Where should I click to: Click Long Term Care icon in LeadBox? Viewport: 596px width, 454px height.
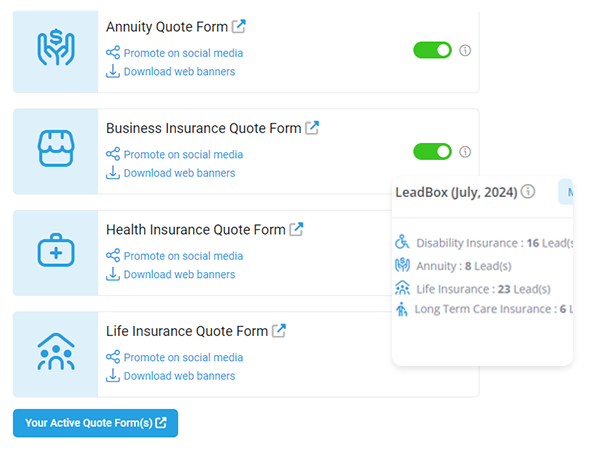402,309
